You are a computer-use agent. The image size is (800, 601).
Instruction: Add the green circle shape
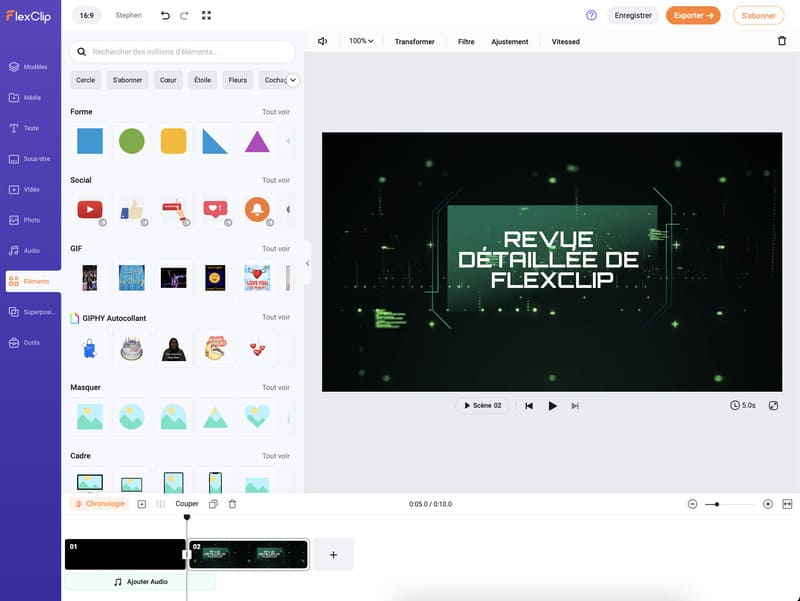[x=132, y=141]
